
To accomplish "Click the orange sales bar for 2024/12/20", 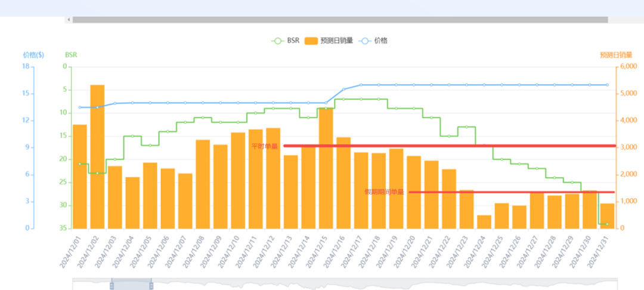I will [414, 192].
